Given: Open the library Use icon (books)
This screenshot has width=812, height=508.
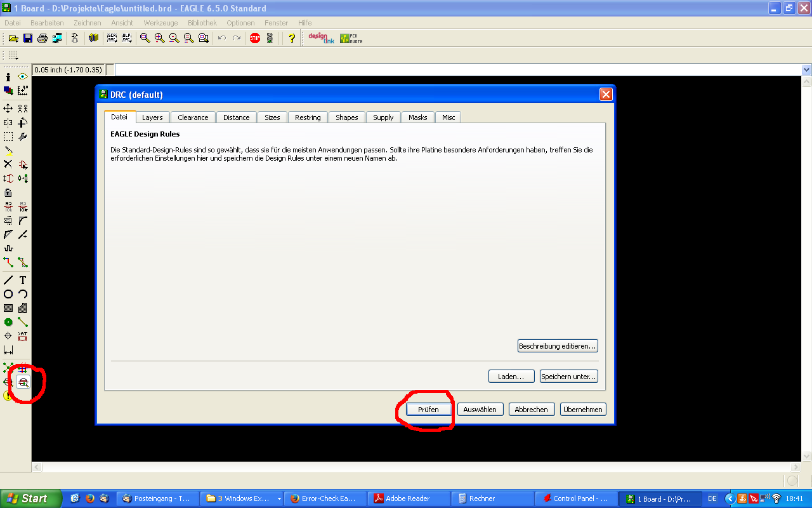Looking at the screenshot, I should tap(94, 38).
